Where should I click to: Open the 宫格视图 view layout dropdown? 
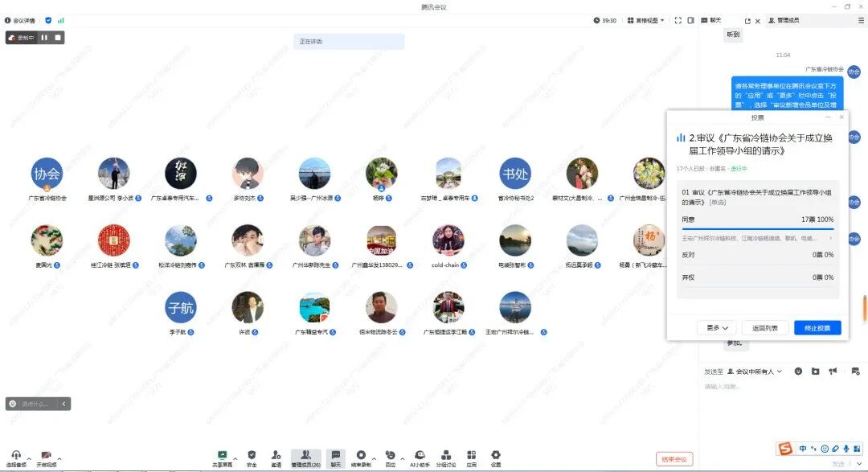[645, 20]
